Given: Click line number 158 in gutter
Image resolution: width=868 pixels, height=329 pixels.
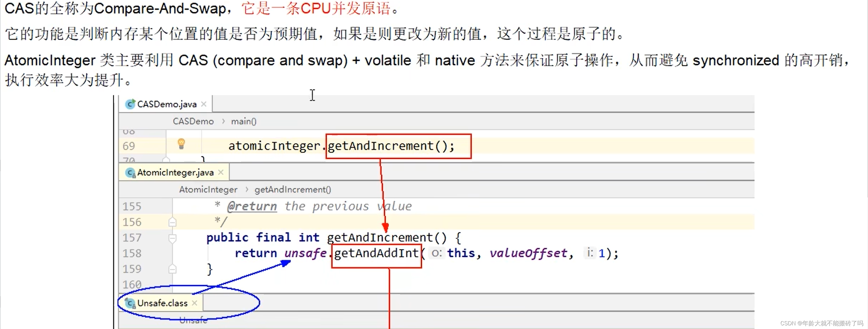Looking at the screenshot, I should pyautogui.click(x=132, y=253).
